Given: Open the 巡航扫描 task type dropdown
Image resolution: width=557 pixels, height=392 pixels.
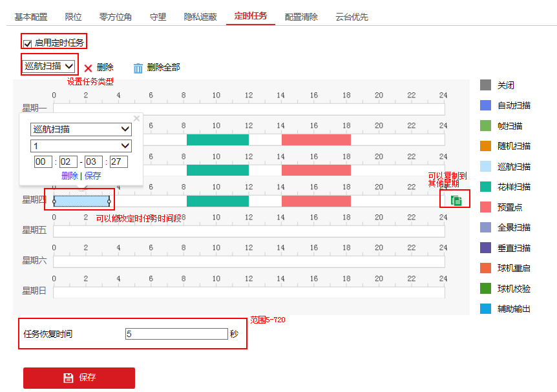Looking at the screenshot, I should point(49,65).
